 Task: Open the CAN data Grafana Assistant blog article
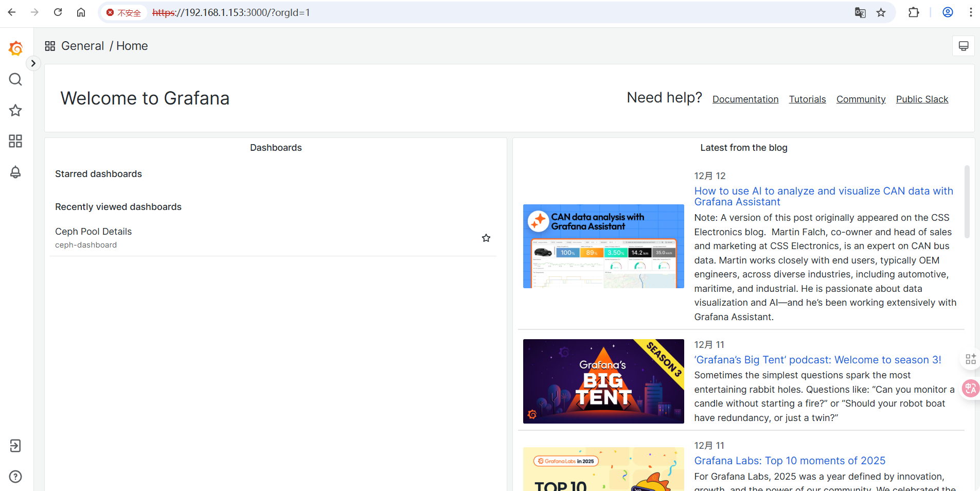pyautogui.click(x=824, y=196)
